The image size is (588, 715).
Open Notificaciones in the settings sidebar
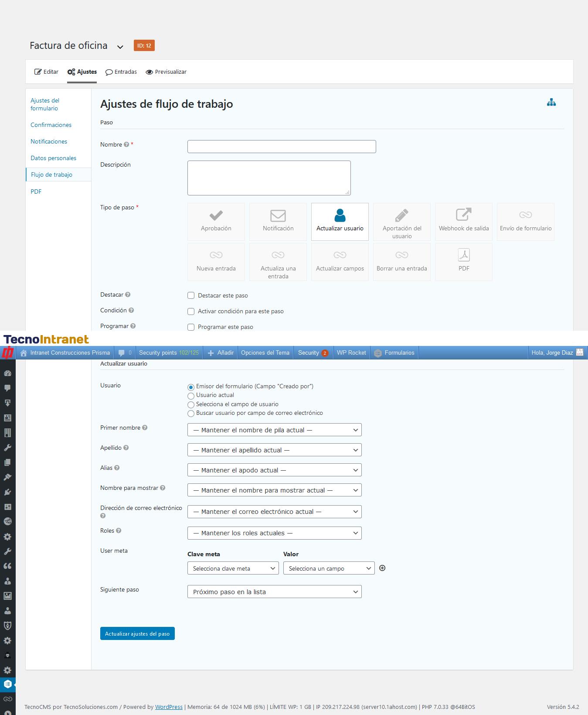click(x=49, y=142)
